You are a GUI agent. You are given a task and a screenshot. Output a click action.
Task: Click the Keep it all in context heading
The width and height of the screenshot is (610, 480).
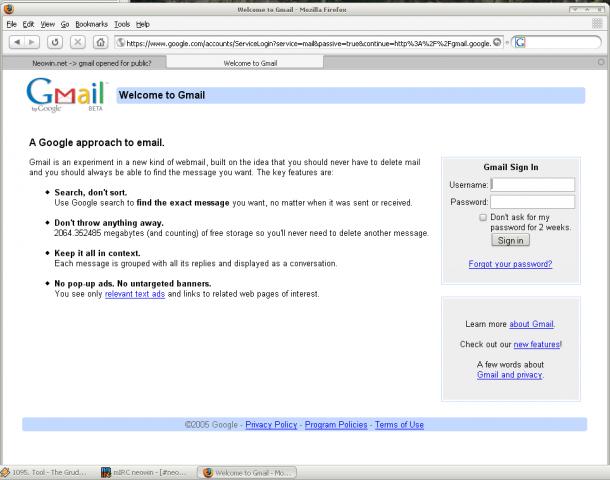click(x=97, y=253)
